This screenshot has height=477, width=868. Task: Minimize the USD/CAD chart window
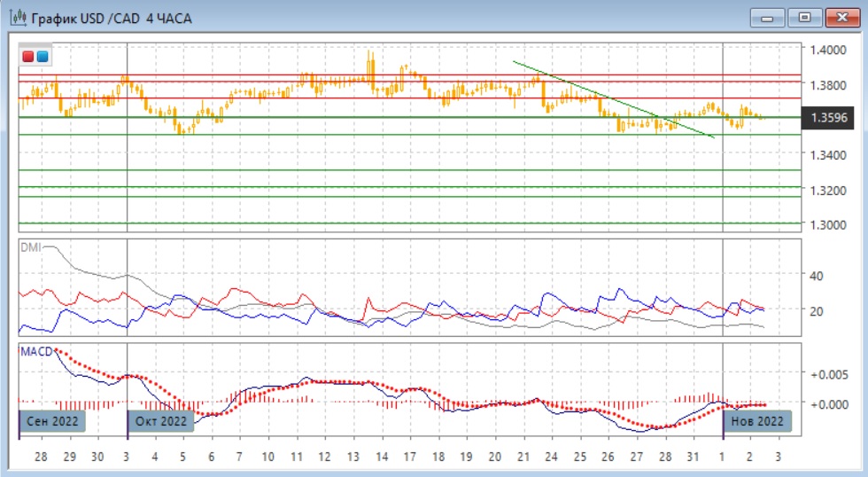tap(767, 18)
